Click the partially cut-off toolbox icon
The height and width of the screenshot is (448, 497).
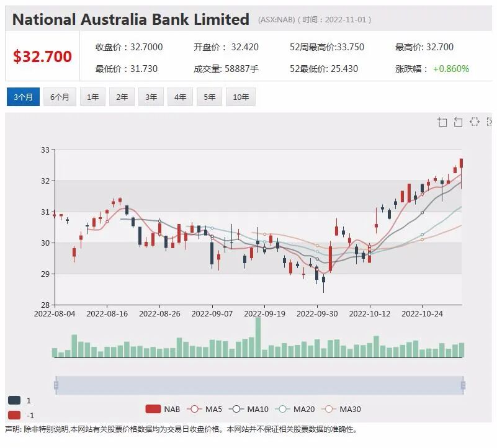point(490,122)
